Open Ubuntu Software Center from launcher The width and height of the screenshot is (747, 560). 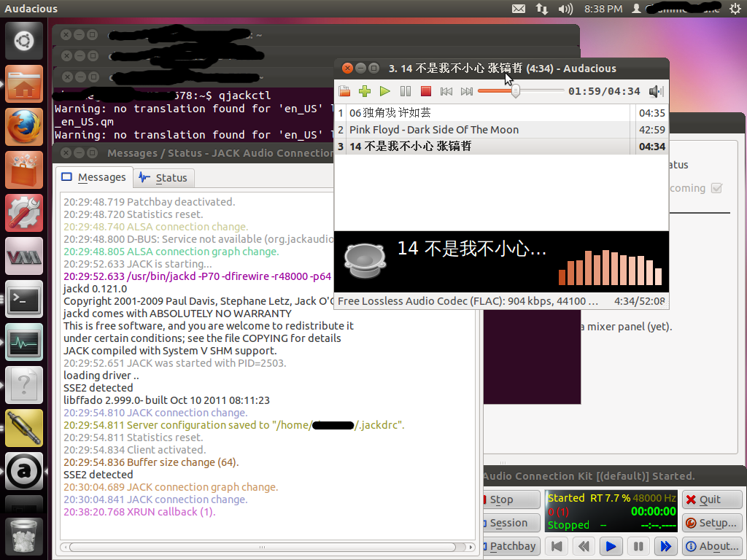[x=24, y=170]
